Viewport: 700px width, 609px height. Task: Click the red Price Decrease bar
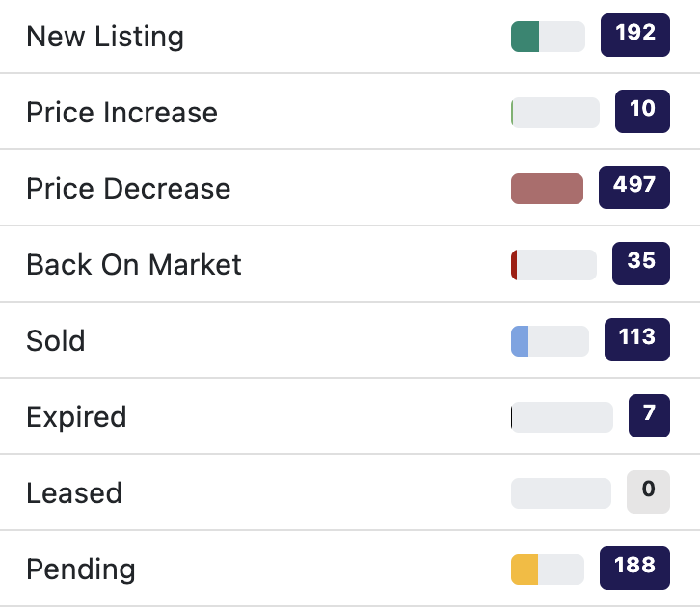[547, 189]
